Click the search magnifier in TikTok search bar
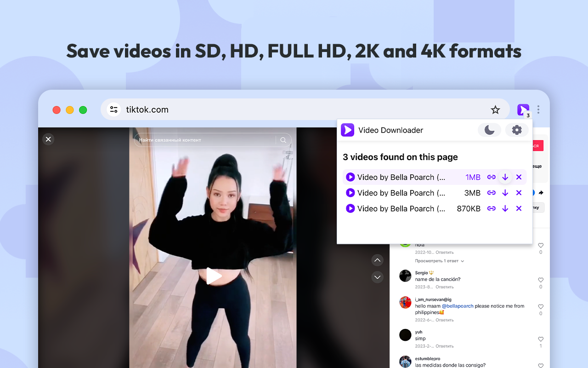 click(283, 140)
